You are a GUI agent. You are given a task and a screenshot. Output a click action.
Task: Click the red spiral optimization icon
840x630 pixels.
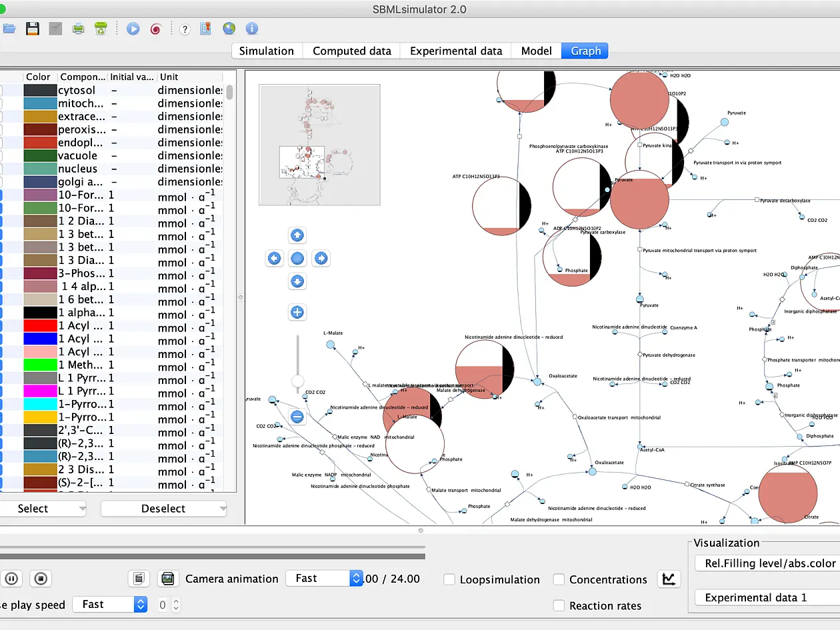(155, 29)
